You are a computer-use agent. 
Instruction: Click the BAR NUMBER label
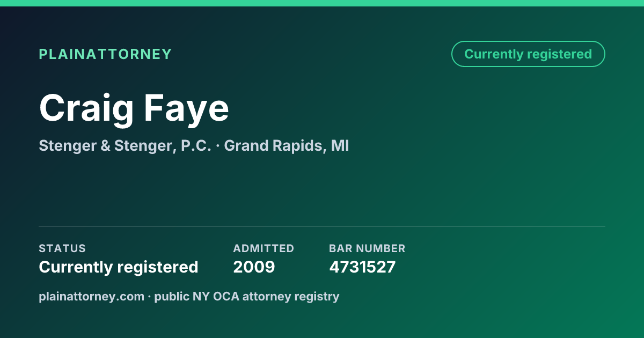(367, 248)
